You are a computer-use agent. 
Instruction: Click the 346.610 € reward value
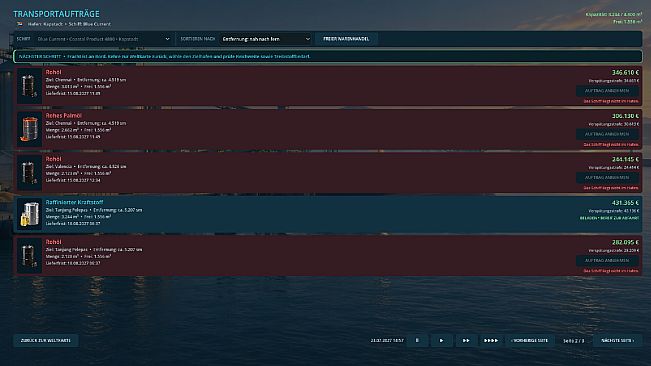coord(625,73)
